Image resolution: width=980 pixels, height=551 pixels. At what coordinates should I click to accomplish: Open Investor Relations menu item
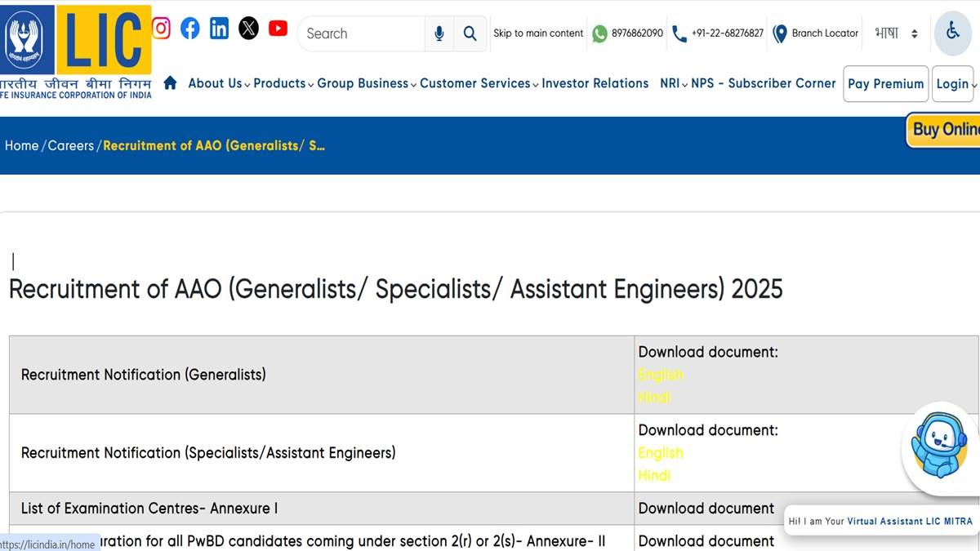pos(595,83)
